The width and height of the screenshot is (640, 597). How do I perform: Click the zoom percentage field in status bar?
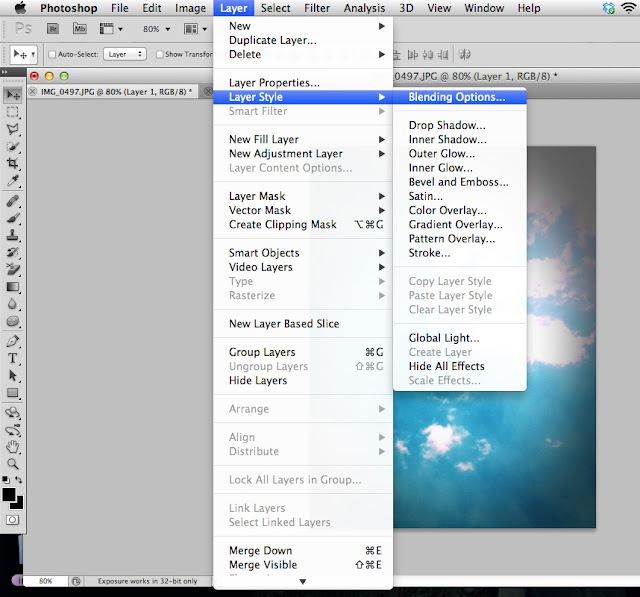tap(45, 581)
